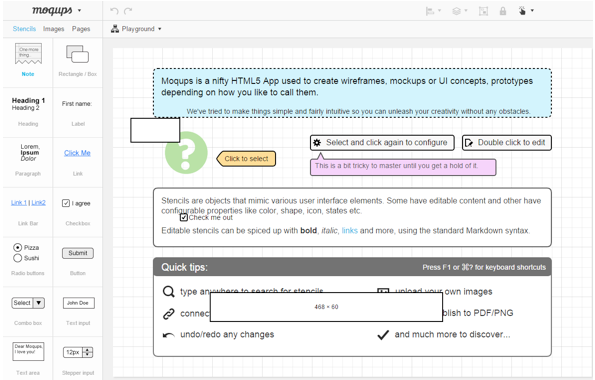
Task: Select the Pizza radio button
Action: (17, 248)
